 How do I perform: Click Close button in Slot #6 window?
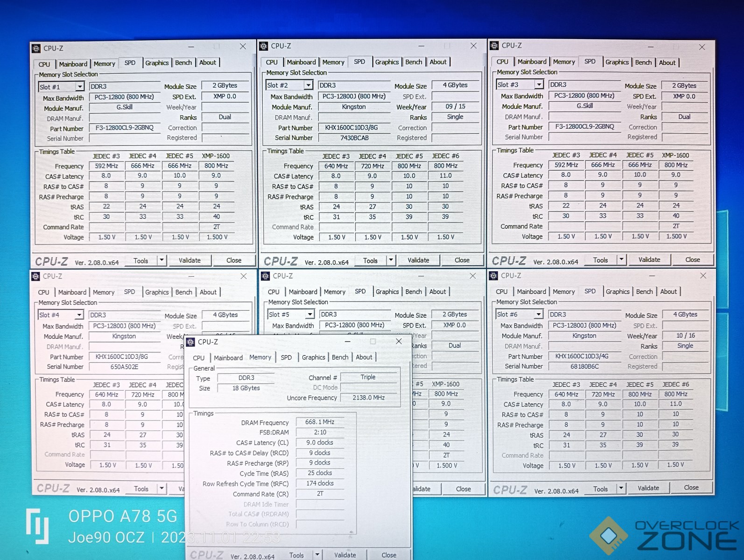[x=691, y=488]
